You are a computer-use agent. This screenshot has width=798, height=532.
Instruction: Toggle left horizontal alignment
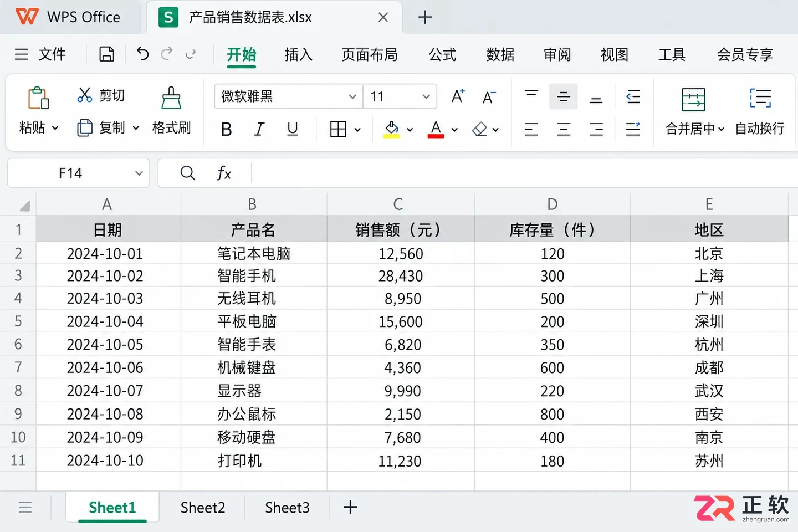coord(531,130)
